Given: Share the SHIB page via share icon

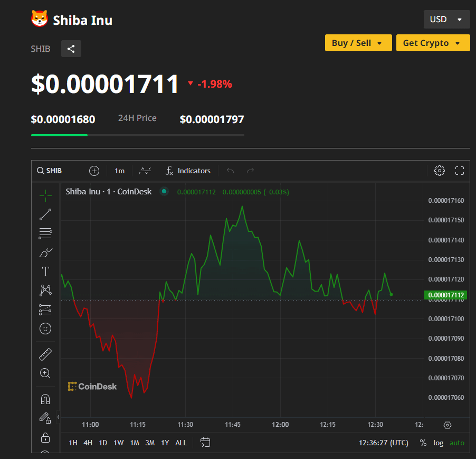Looking at the screenshot, I should (x=71, y=49).
